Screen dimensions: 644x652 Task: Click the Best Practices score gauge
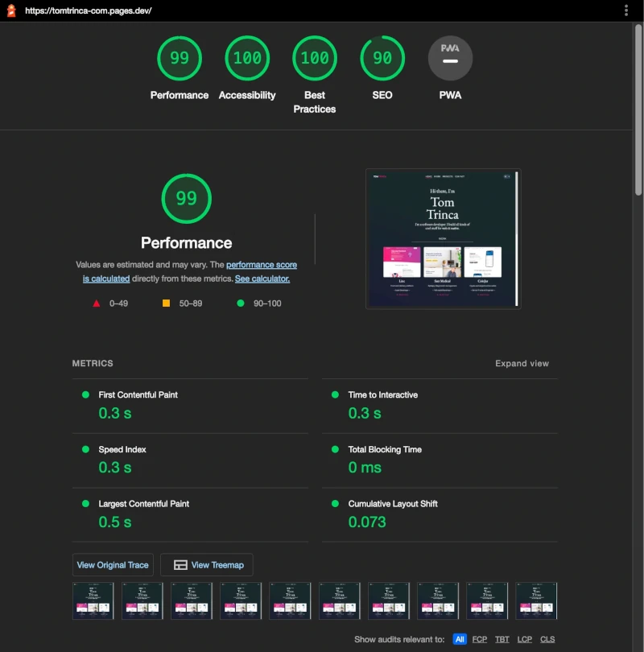point(315,58)
